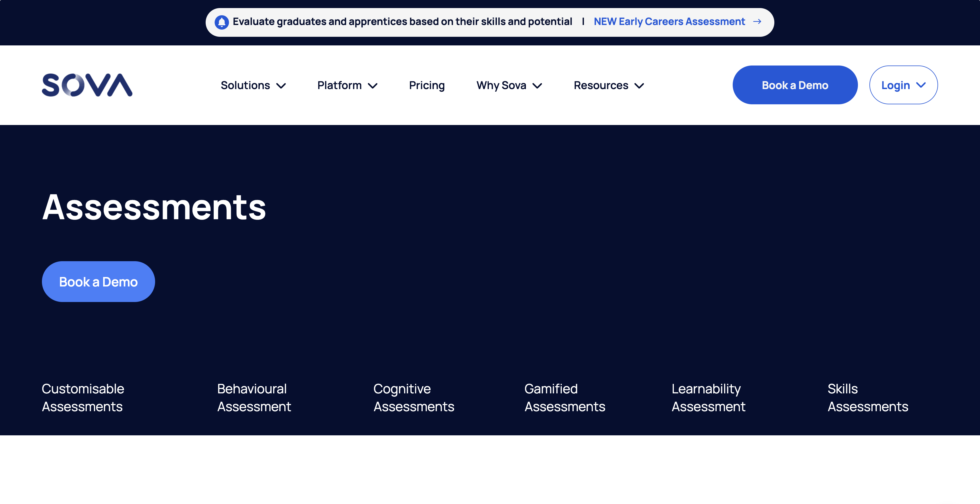
Task: Click Book a Demo below Assessments heading
Action: pos(99,282)
